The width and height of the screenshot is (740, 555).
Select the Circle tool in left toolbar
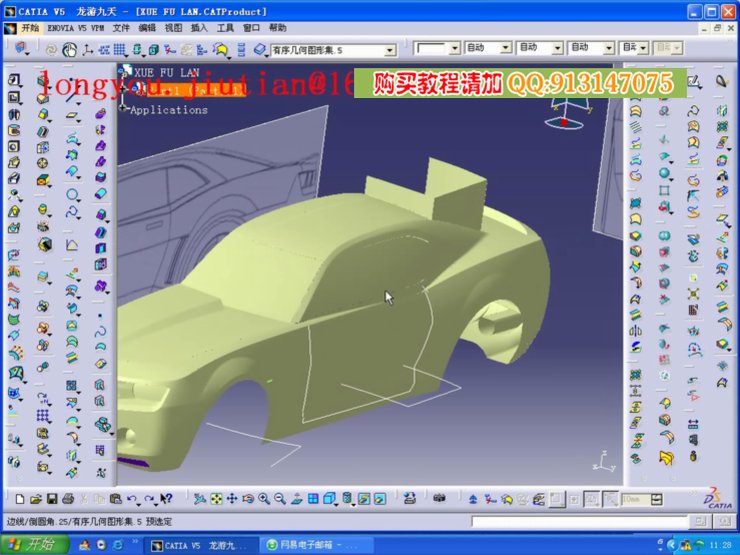tap(73, 195)
